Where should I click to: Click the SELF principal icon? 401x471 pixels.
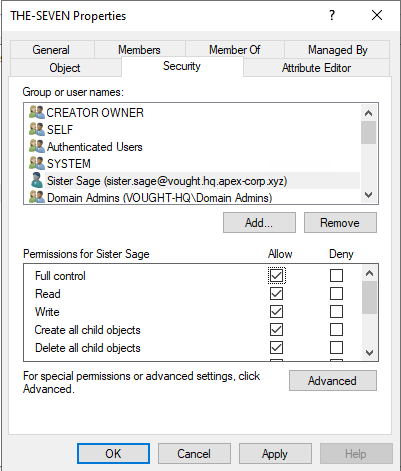(x=37, y=129)
